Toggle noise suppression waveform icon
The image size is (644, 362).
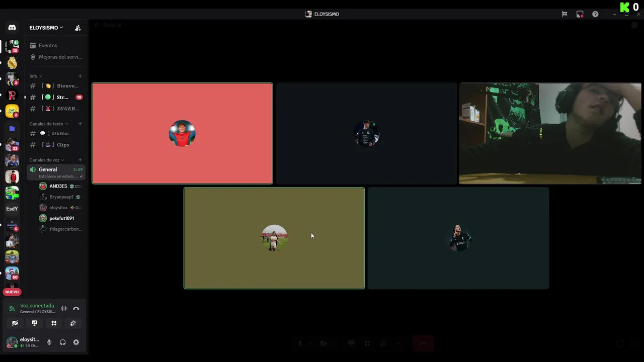64,309
